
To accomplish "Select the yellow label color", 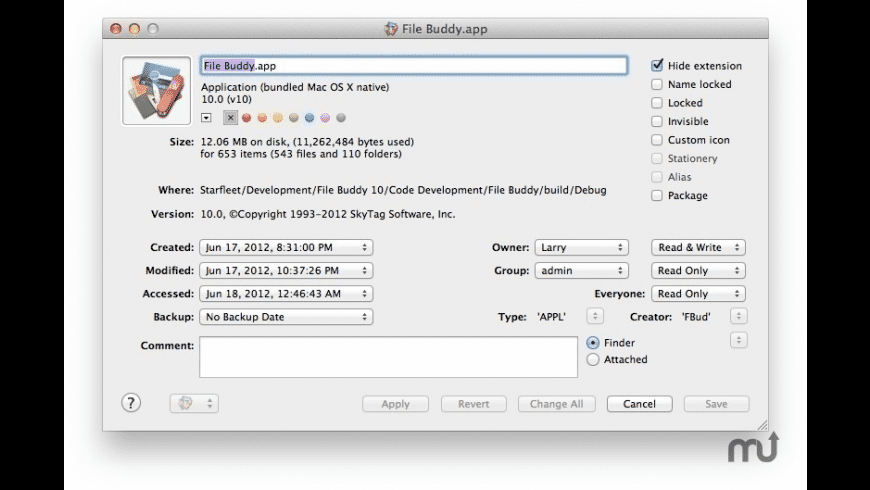I will 277,118.
